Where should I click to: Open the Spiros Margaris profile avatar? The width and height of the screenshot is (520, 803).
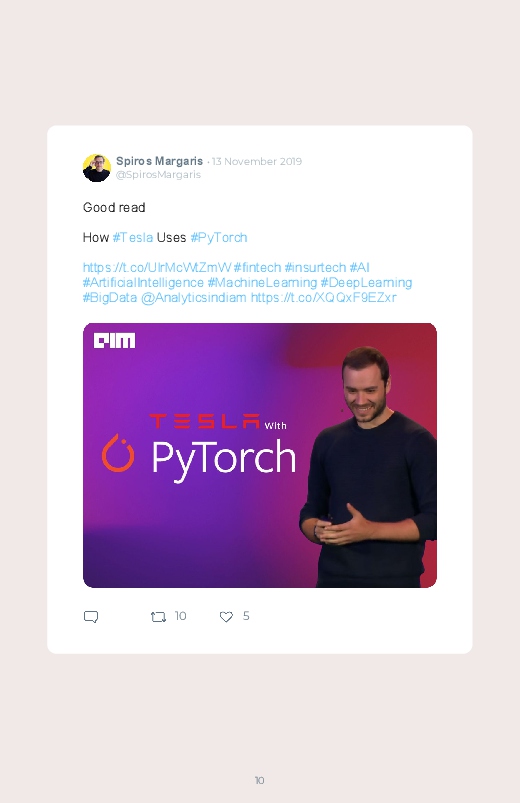click(97, 168)
